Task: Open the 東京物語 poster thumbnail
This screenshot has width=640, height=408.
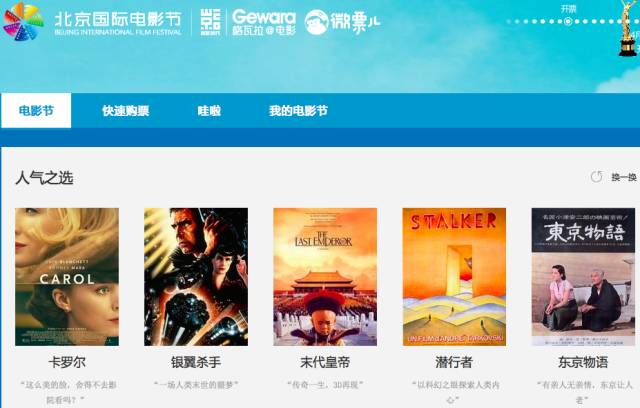Action: [x=583, y=277]
